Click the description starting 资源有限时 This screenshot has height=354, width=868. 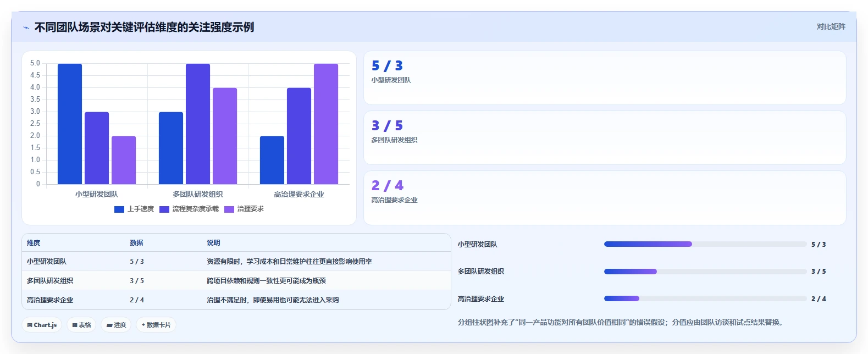pyautogui.click(x=289, y=262)
